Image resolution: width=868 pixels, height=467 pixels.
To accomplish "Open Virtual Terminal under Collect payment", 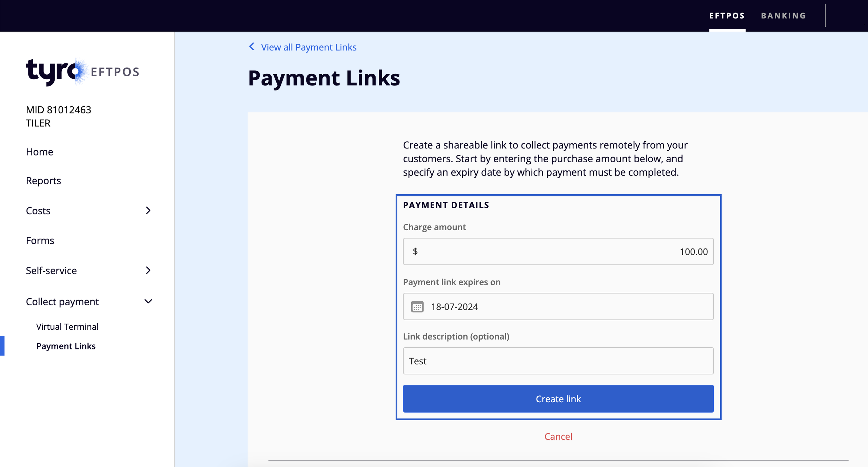I will [x=67, y=327].
